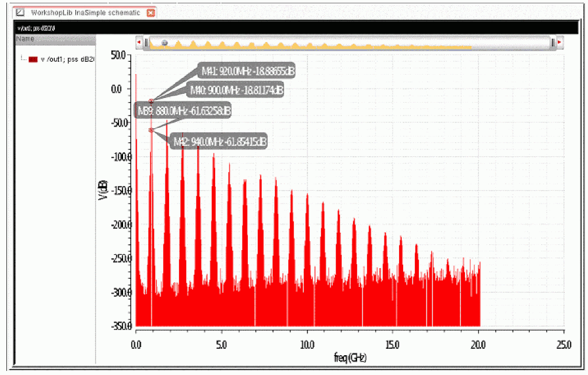Select the v /out1; pss dB20 trace entry

[x=61, y=59]
